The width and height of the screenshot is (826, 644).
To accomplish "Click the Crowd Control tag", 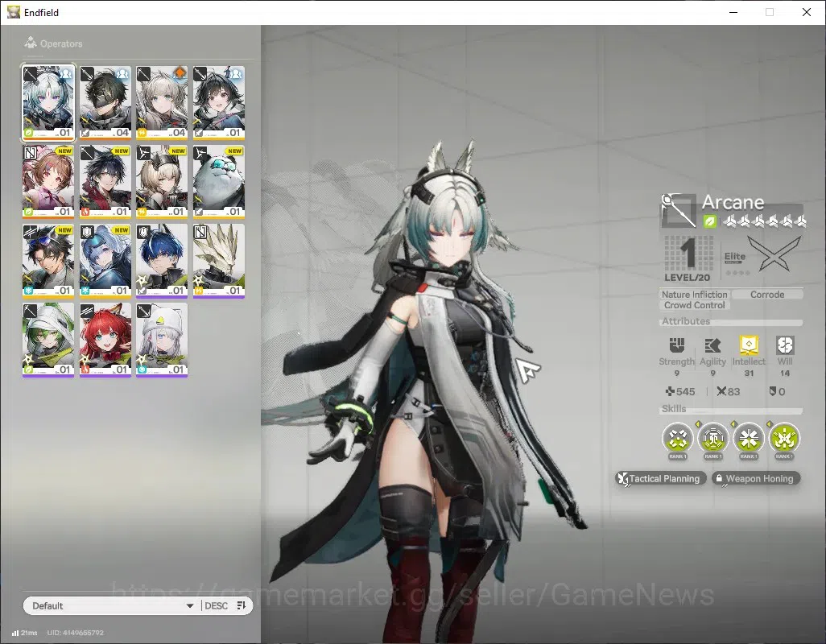I will point(694,305).
